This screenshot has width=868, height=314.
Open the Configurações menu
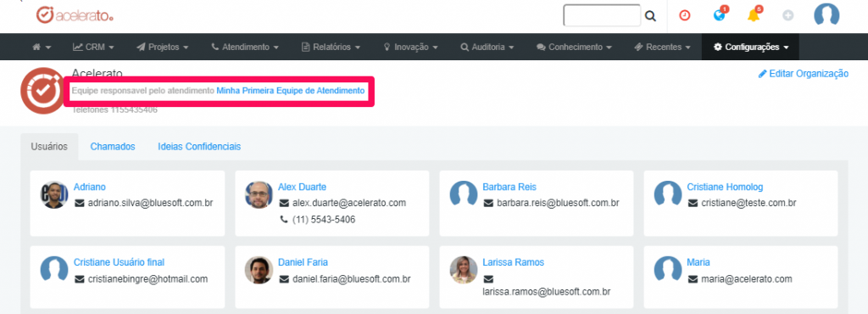pyautogui.click(x=751, y=47)
